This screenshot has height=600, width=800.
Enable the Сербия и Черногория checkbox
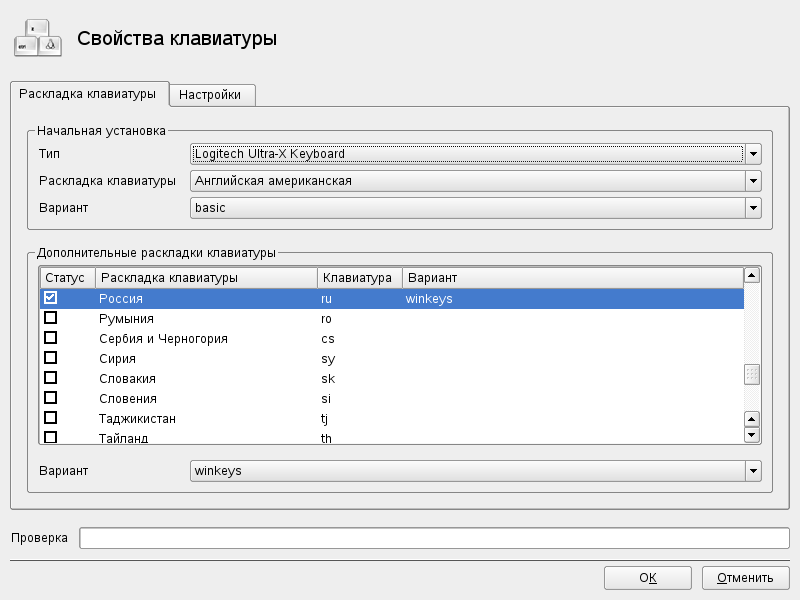tap(51, 338)
